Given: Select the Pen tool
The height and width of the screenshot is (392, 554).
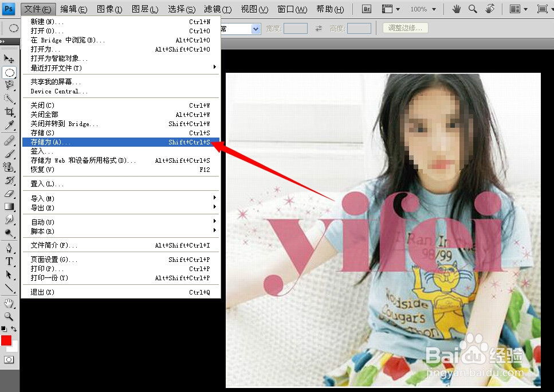Looking at the screenshot, I should [x=9, y=248].
